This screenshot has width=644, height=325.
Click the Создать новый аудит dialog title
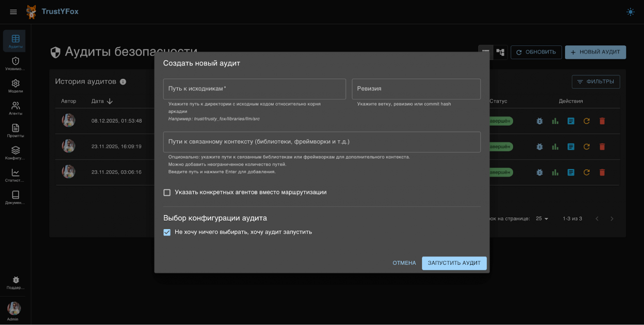[x=201, y=63]
